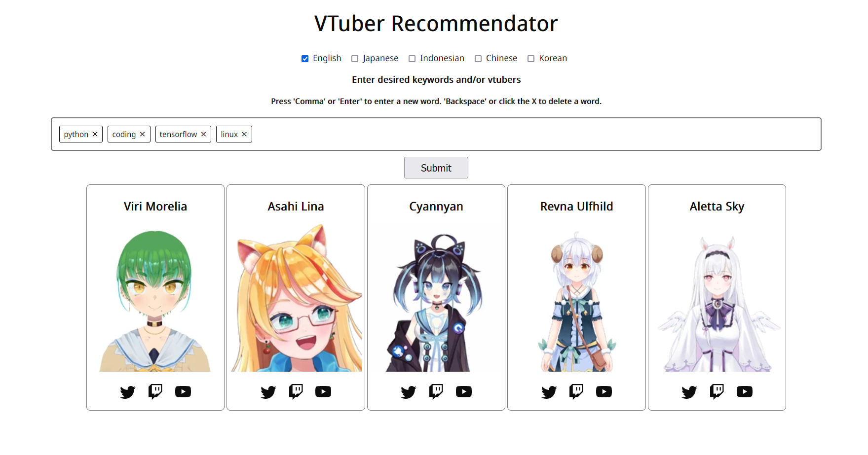Open Aletta Sky's Twitter icon
This screenshot has height=455, width=868.
(689, 392)
